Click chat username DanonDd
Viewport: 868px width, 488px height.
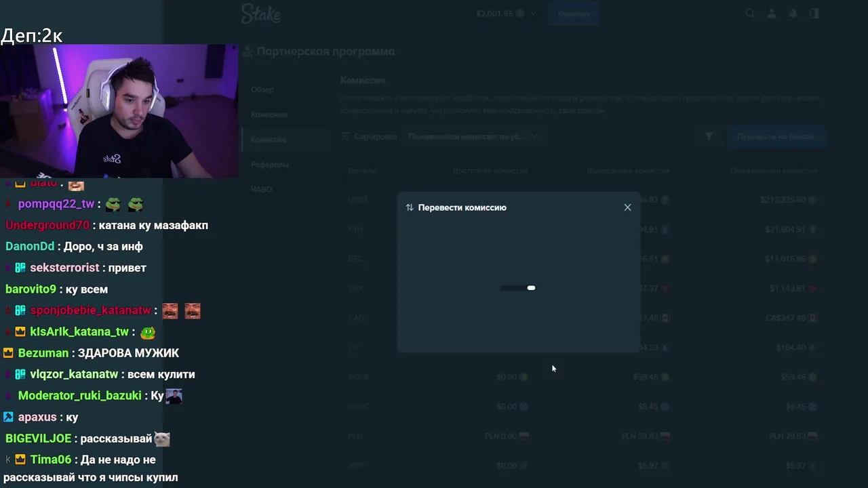click(30, 247)
